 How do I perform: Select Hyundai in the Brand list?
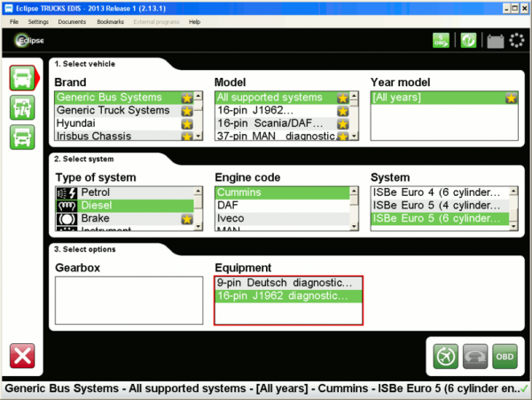pyautogui.click(x=124, y=123)
